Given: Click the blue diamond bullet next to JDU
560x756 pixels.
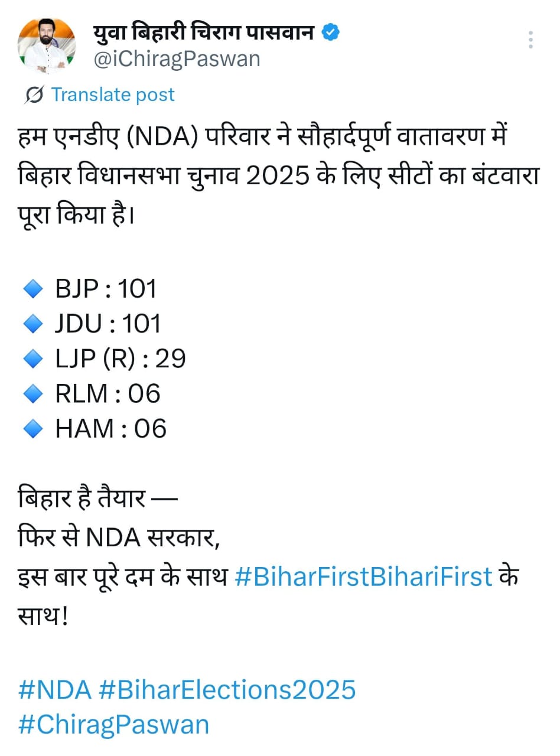Looking at the screenshot, I should (x=34, y=323).
